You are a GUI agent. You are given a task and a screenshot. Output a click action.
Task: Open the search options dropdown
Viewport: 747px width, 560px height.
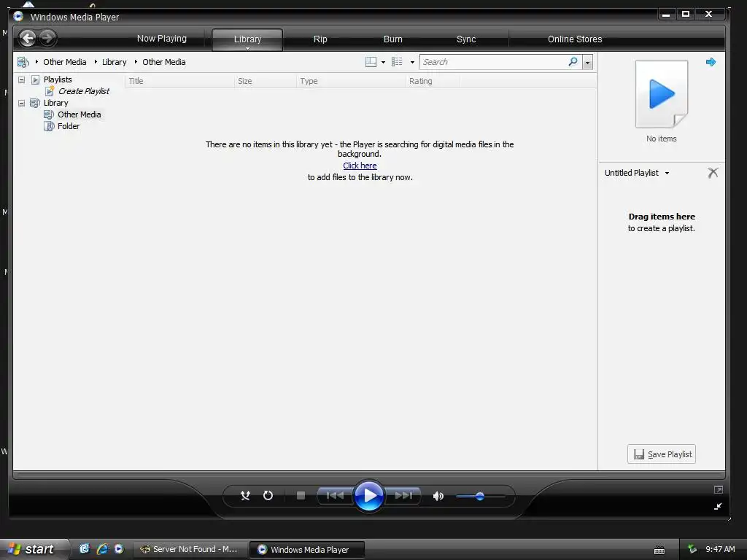click(587, 63)
